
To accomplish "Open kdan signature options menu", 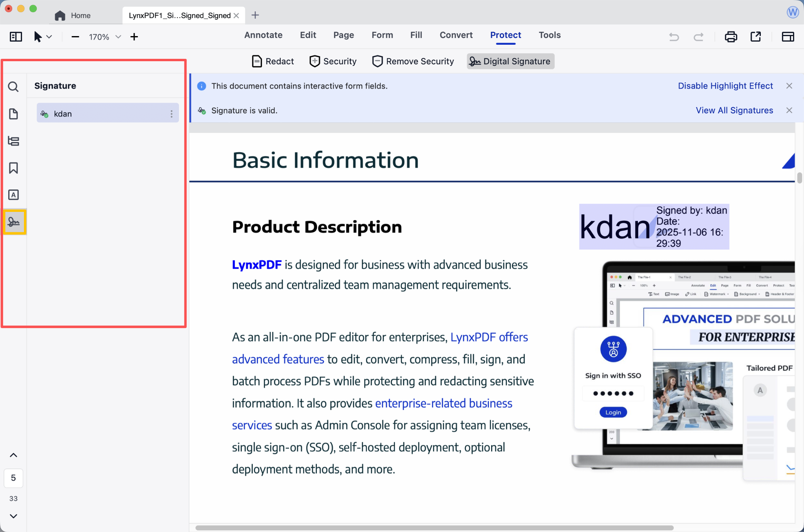I will (171, 114).
